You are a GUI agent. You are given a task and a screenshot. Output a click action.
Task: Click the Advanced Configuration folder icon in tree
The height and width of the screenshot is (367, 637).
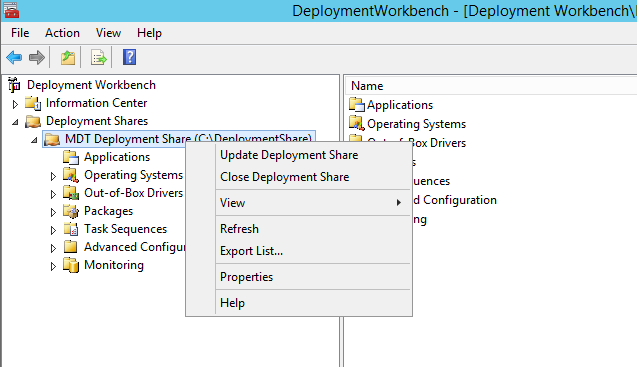coord(71,247)
